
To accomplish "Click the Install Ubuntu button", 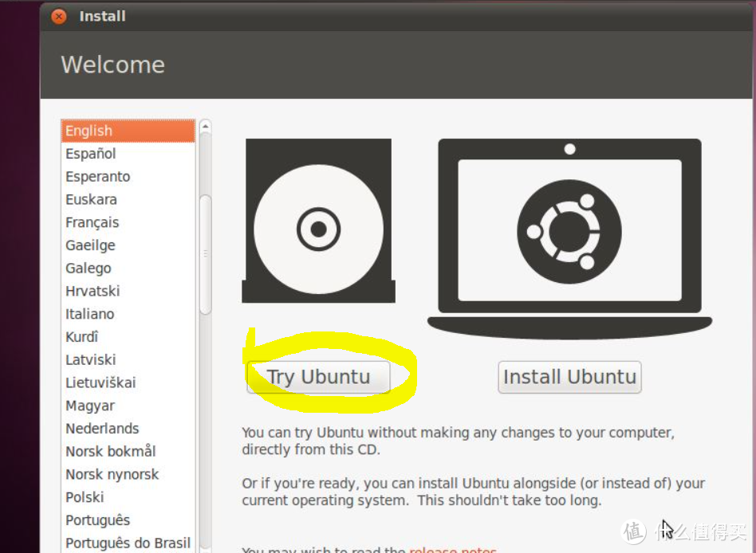I will click(x=569, y=377).
